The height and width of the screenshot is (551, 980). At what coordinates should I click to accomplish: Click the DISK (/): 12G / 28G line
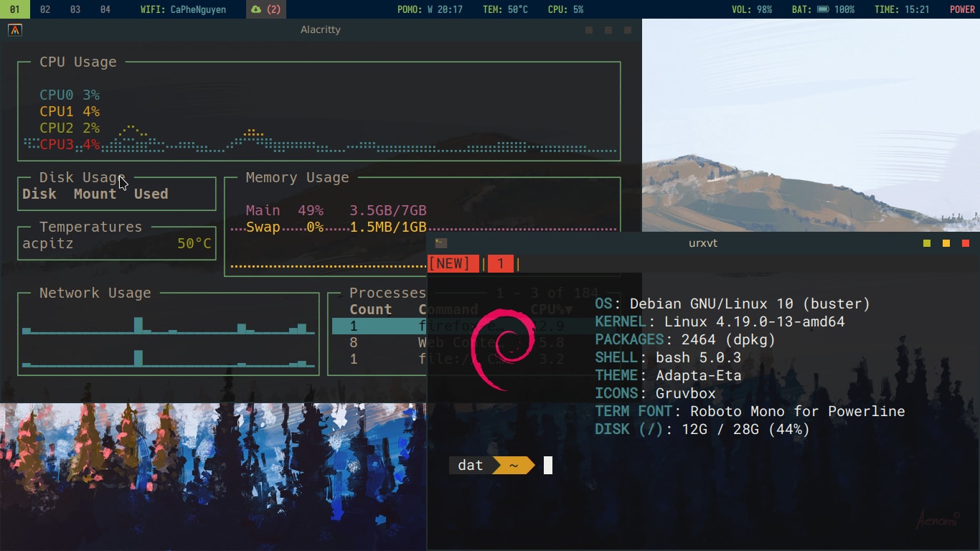pos(702,429)
